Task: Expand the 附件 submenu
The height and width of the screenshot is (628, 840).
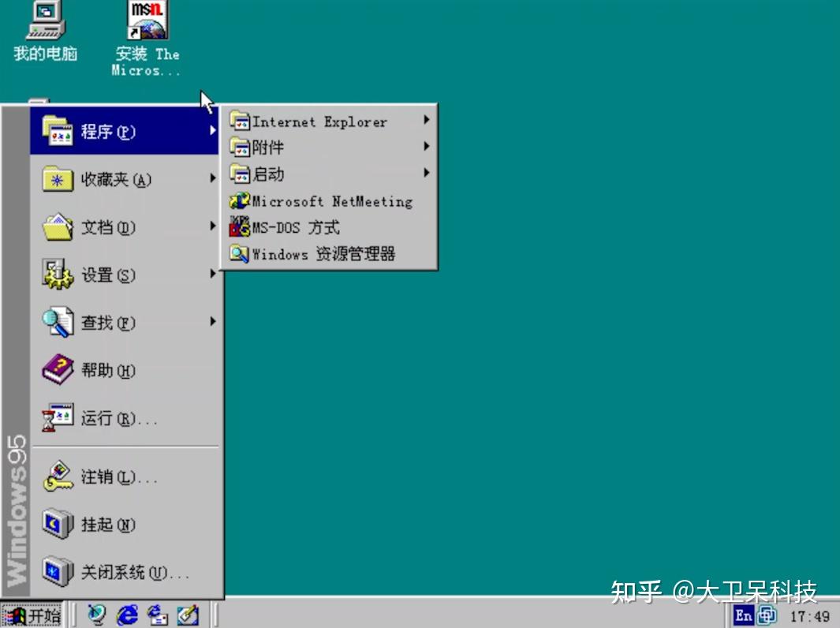Action: point(268,147)
